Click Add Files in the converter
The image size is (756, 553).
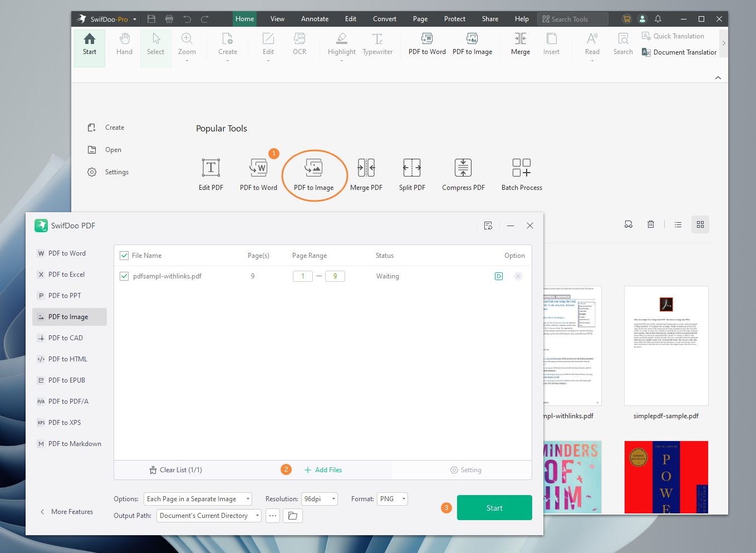323,470
